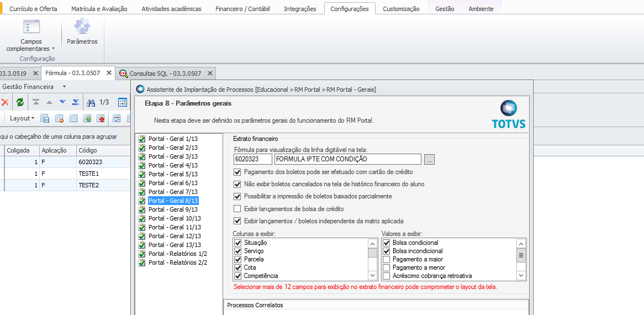Select Portal - Relatórios 1/2 step

(177, 254)
